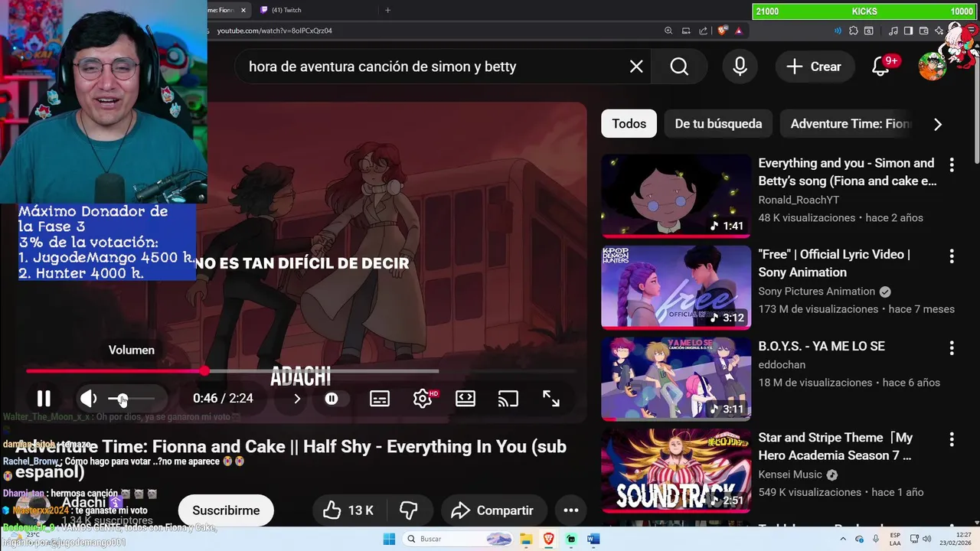
Task: Toggle subtitles with the captions icon
Action: pyautogui.click(x=380, y=399)
